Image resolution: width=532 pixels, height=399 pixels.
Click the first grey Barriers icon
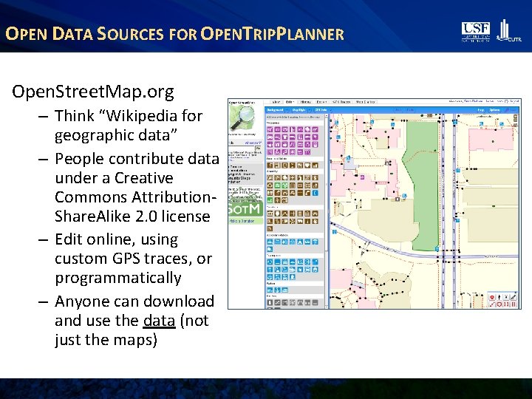pos(270,303)
